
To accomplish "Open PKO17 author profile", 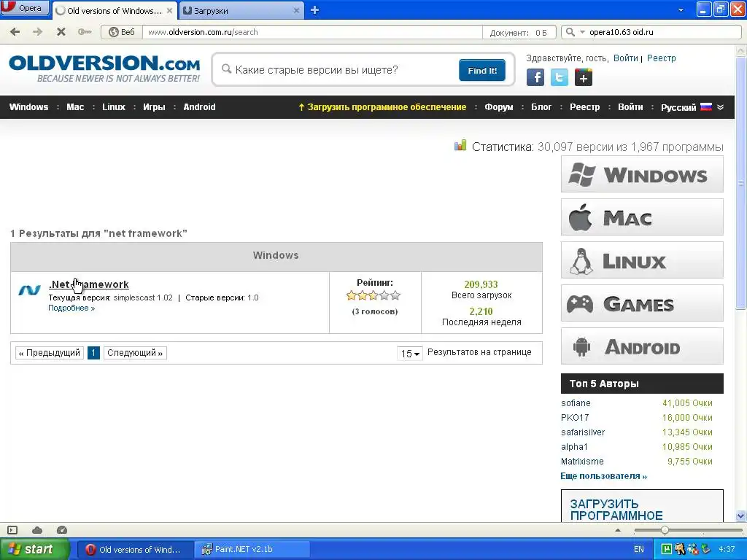I will 575,418.
